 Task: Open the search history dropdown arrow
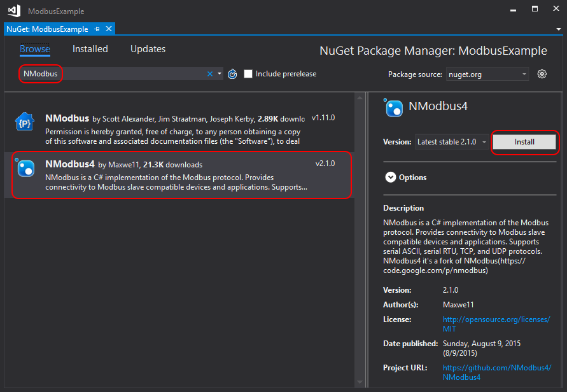pyautogui.click(x=220, y=74)
